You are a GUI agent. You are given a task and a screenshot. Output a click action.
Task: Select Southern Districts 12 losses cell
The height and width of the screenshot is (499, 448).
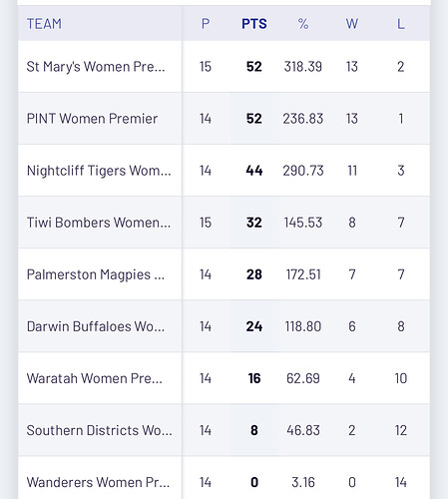click(401, 430)
